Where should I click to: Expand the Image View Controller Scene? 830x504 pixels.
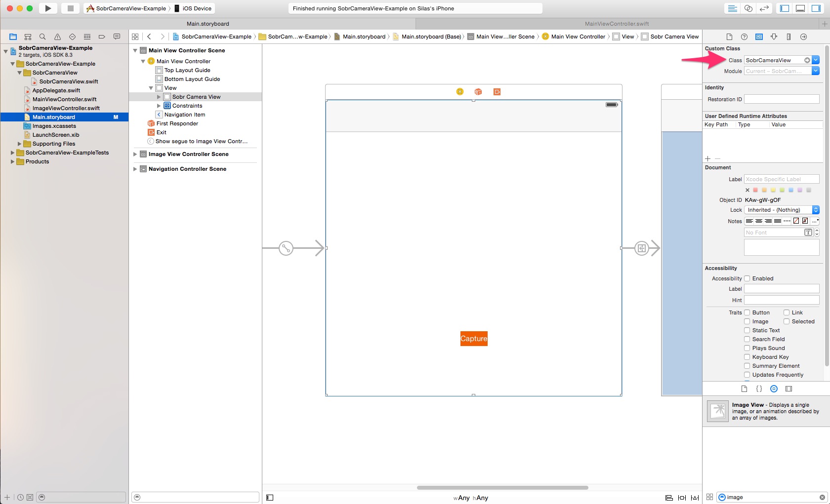coord(135,154)
